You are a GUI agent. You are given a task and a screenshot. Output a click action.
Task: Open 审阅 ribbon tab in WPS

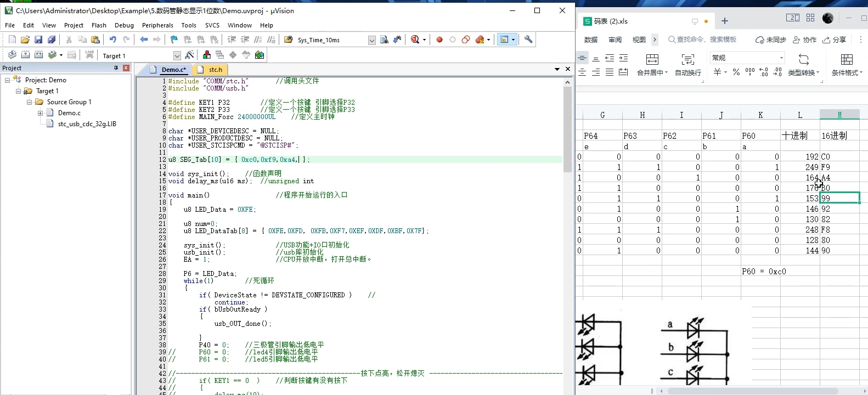615,39
